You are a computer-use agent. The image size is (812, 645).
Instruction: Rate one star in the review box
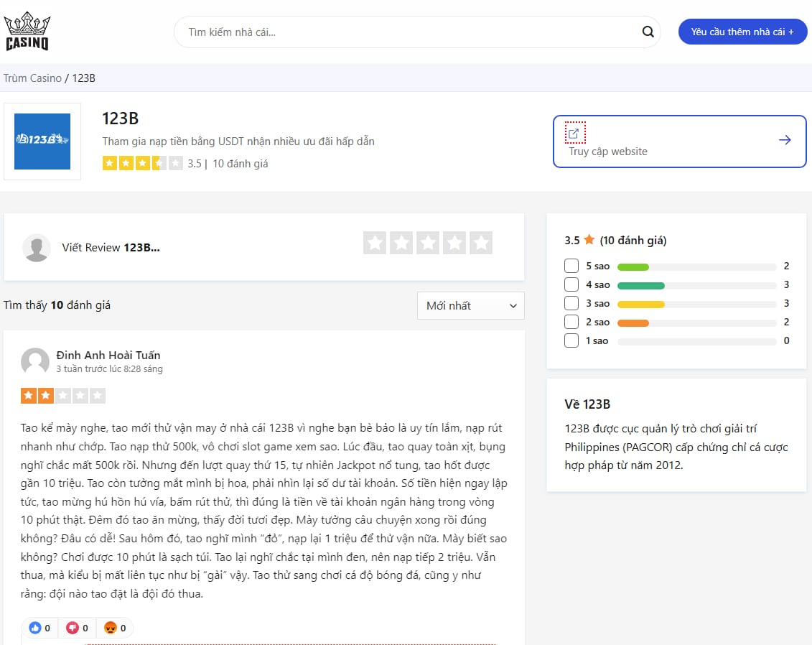pos(375,243)
